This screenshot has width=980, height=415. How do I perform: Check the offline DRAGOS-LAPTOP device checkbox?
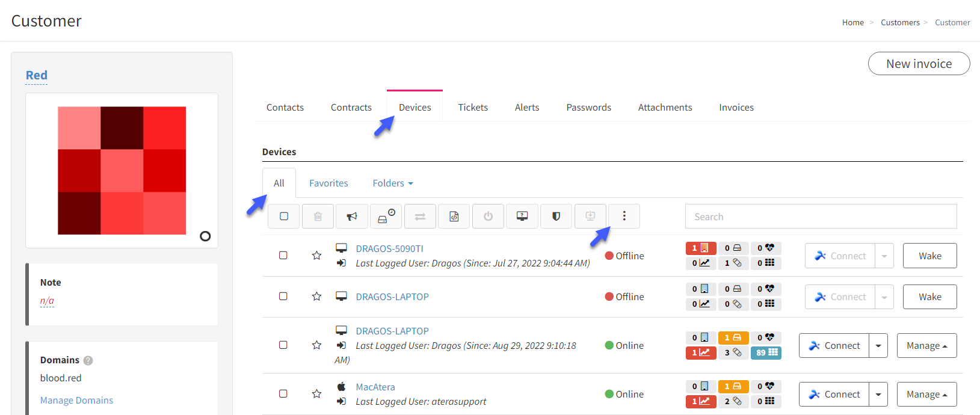[283, 297]
